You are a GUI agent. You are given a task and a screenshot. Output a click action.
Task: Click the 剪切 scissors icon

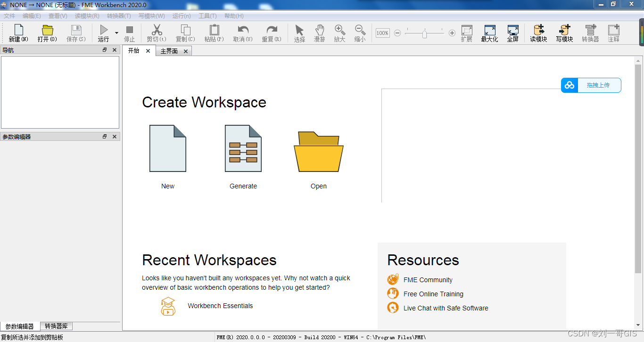[x=157, y=30]
